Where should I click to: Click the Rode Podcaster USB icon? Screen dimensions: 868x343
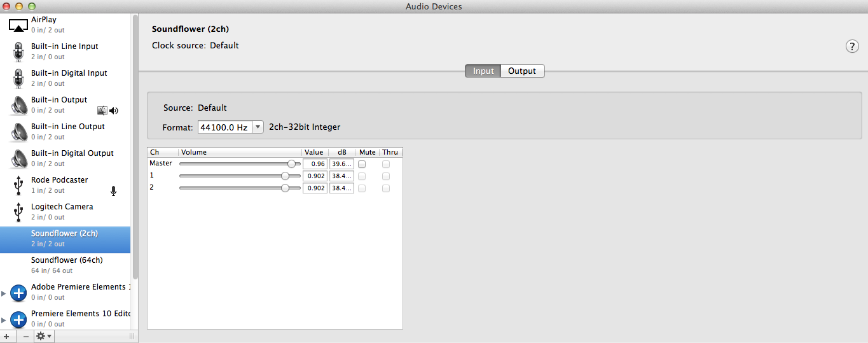[18, 185]
